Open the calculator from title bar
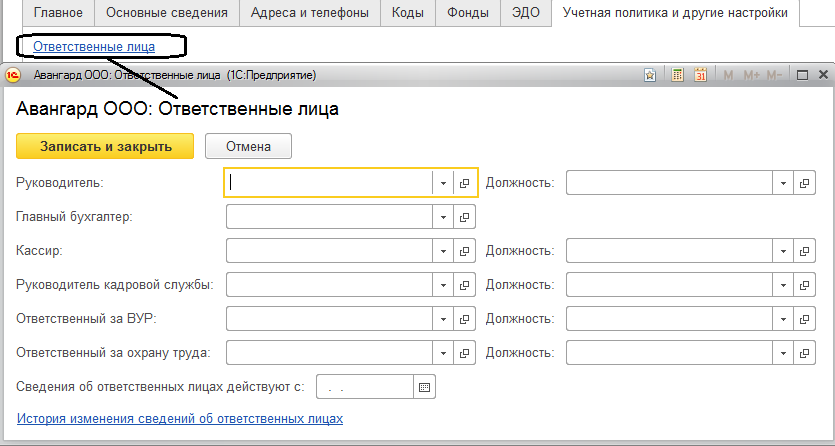Image resolution: width=835 pixels, height=446 pixels. click(x=677, y=75)
